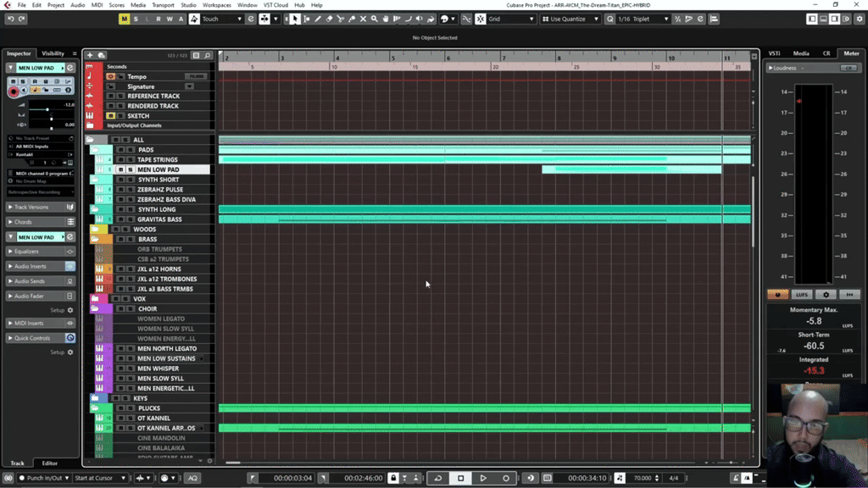Open the Setup gear in the top-right toolbar
The image size is (868, 488).
pyautogui.click(x=860, y=19)
